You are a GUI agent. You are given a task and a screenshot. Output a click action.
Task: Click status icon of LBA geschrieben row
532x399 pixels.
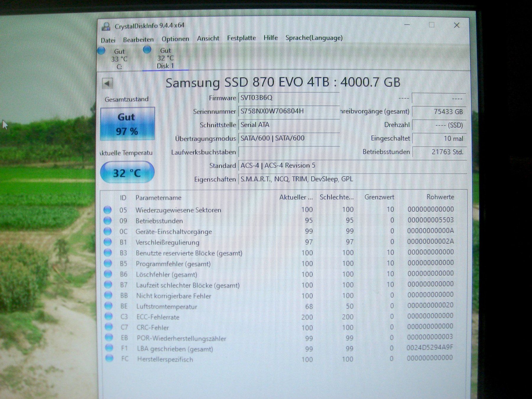(x=109, y=348)
